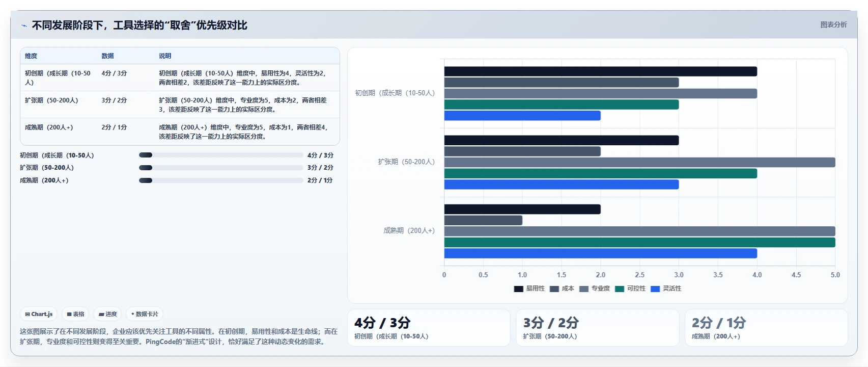Click 扩张期 专业度 gray bar
This screenshot has height=367, width=868.
(x=640, y=163)
